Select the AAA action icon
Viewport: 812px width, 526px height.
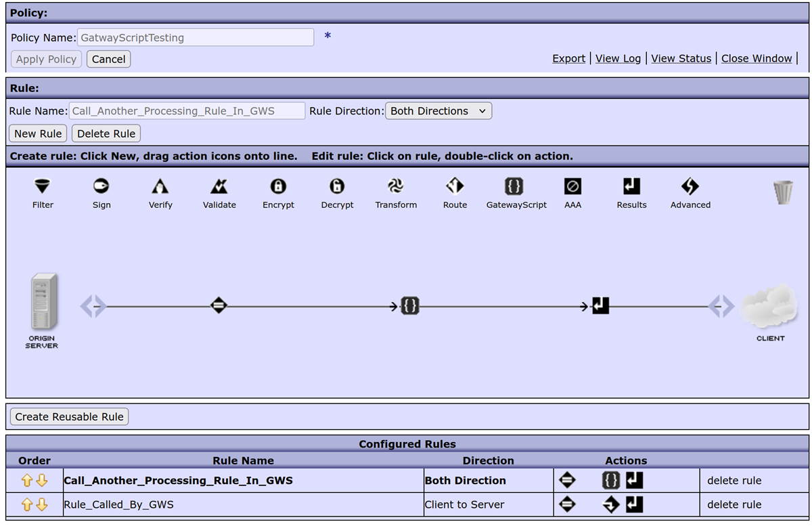click(572, 186)
